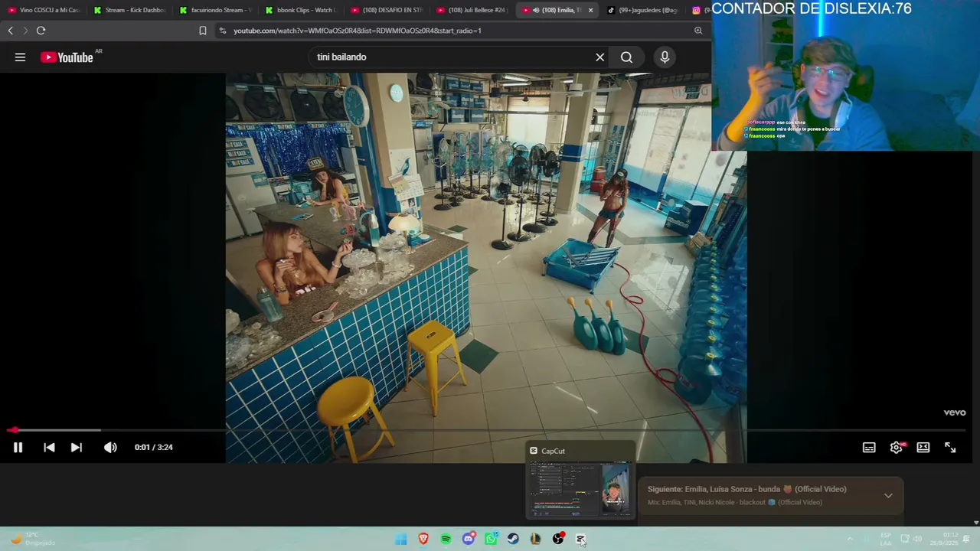Go forward in browser history

(25, 31)
